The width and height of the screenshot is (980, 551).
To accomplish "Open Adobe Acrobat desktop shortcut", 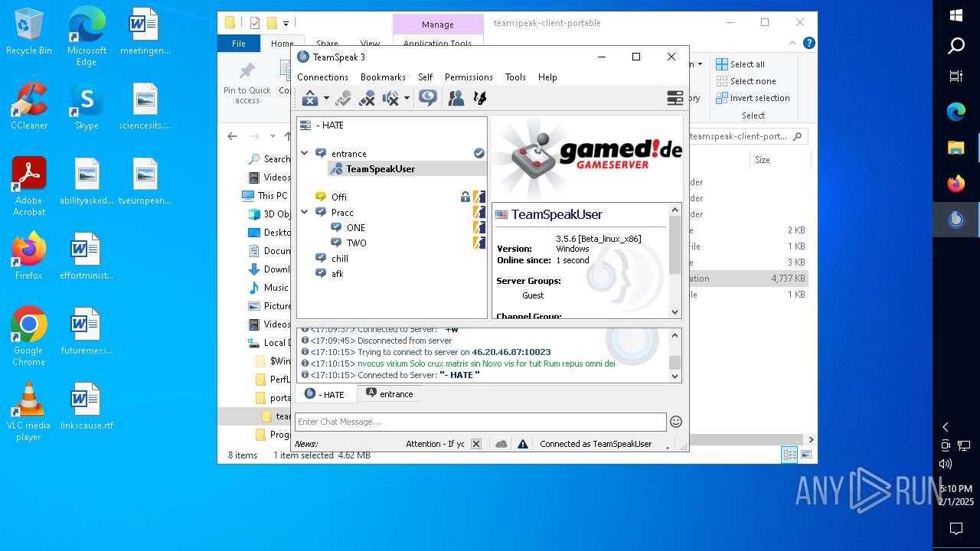I will pyautogui.click(x=29, y=186).
